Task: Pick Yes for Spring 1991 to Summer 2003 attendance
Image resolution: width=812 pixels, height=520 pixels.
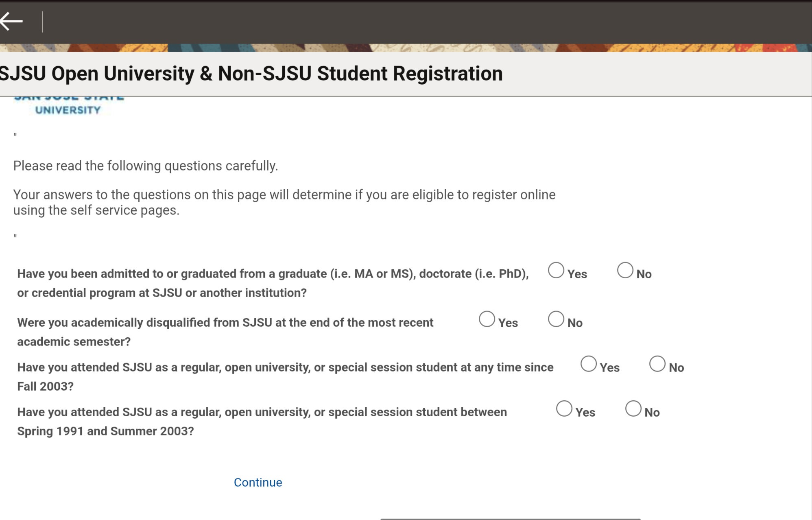Action: [x=564, y=409]
